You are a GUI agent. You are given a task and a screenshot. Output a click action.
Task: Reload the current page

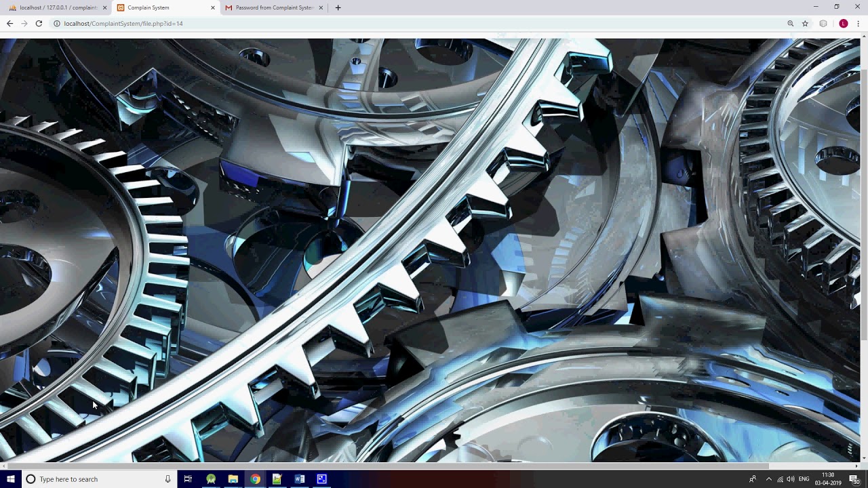point(39,23)
